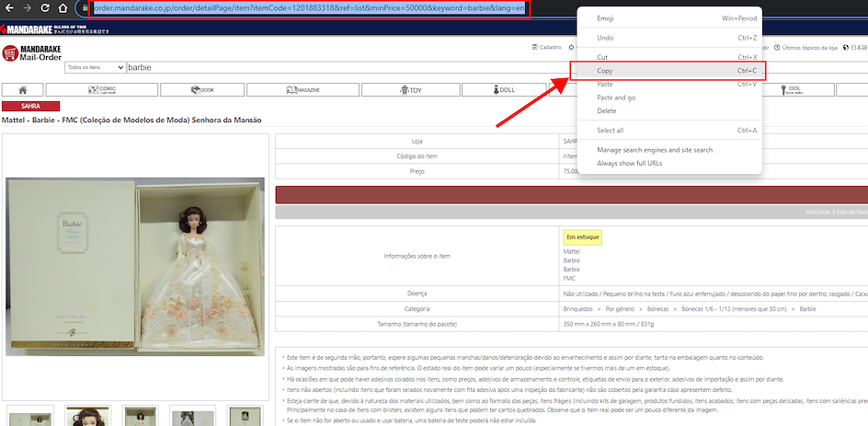Click the Código do item label cell
This screenshot has width=868, height=426.
tap(417, 156)
